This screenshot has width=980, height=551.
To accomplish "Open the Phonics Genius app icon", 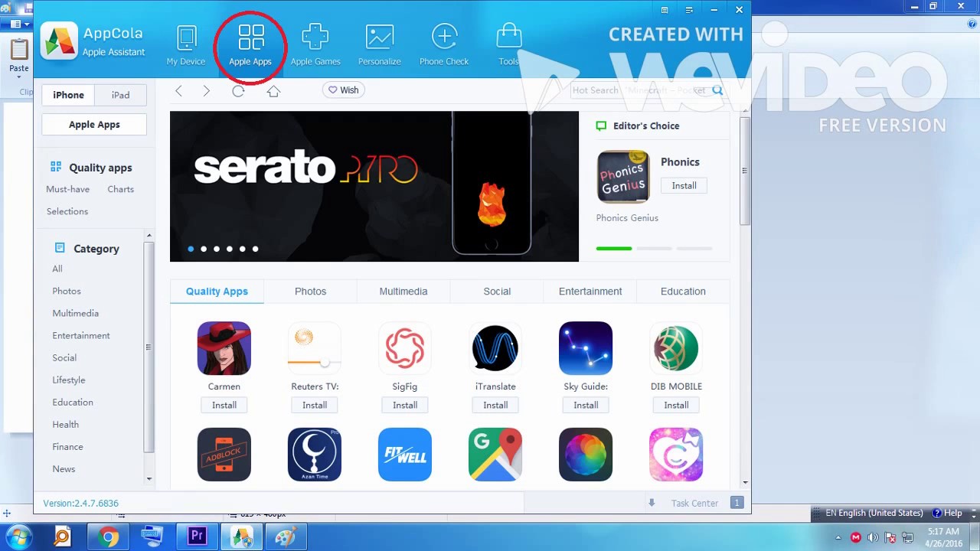I will coord(623,177).
